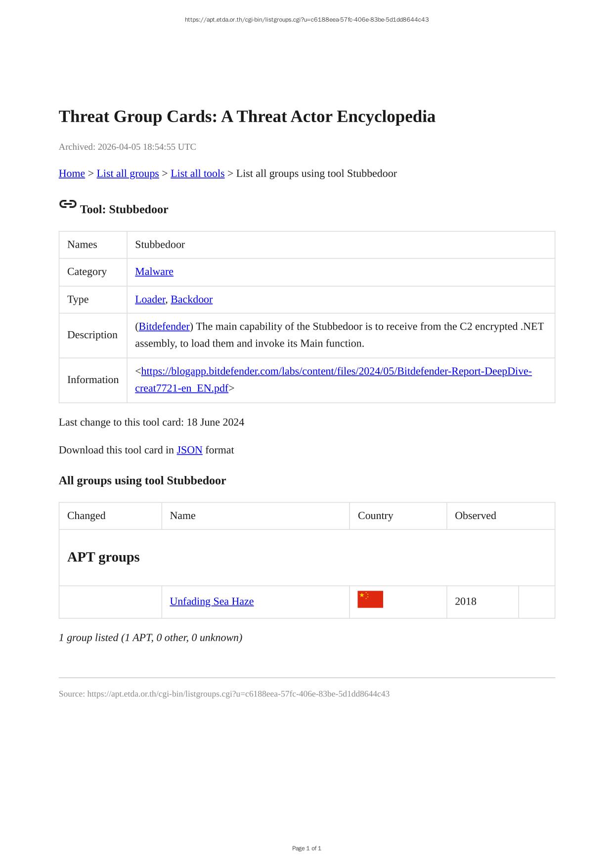Viewport: 614px width, 868px height.
Task: Click the APT groups section heading
Action: tap(103, 557)
